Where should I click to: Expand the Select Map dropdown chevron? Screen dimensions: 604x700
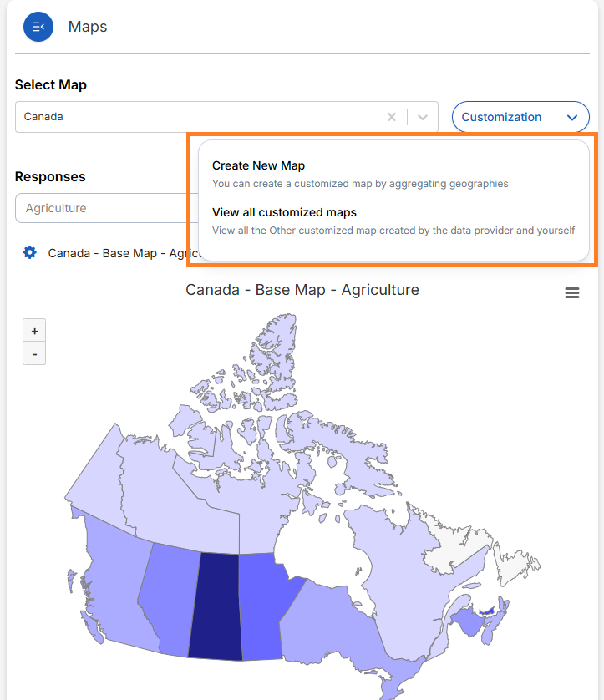pos(422,117)
